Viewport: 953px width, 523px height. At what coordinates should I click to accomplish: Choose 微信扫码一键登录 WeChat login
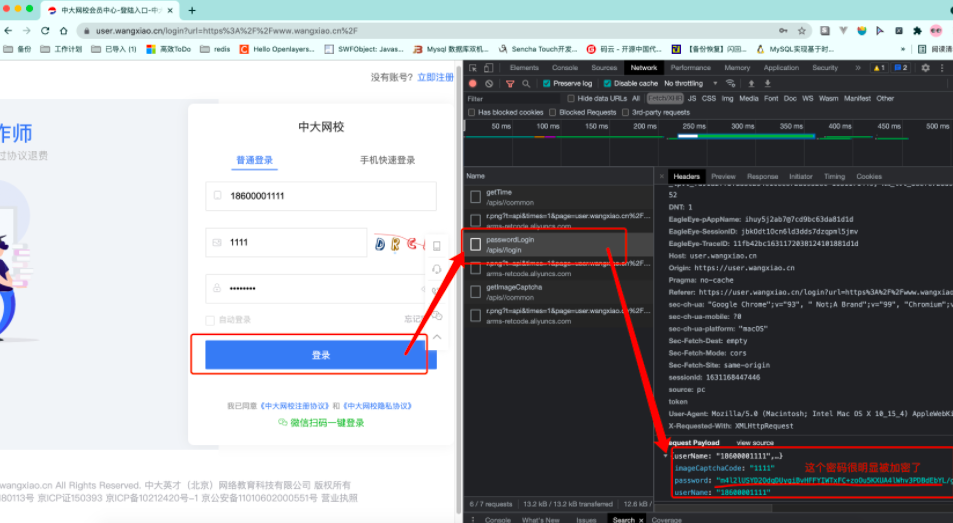pyautogui.click(x=321, y=422)
